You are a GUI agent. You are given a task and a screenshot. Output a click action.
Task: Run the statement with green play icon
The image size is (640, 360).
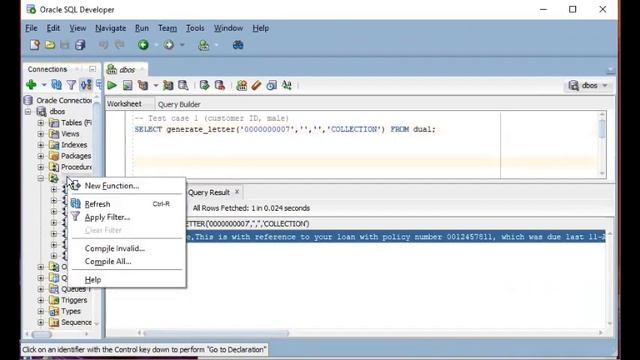112,85
